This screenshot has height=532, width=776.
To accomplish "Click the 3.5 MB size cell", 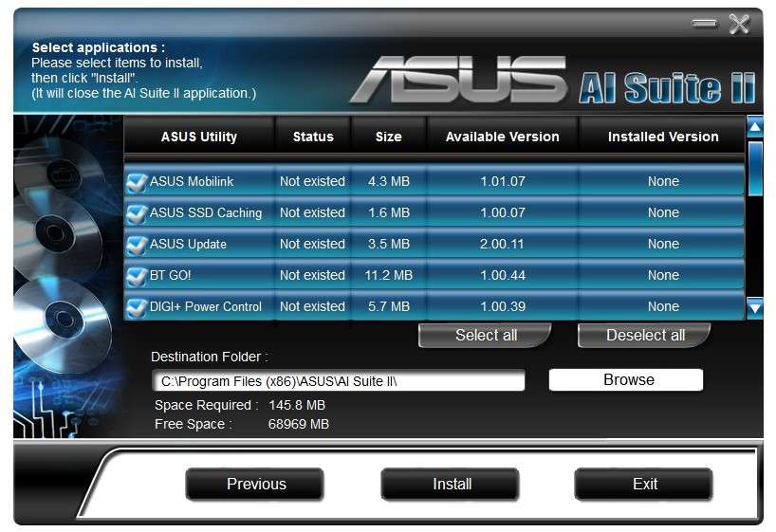I will click(x=389, y=244).
